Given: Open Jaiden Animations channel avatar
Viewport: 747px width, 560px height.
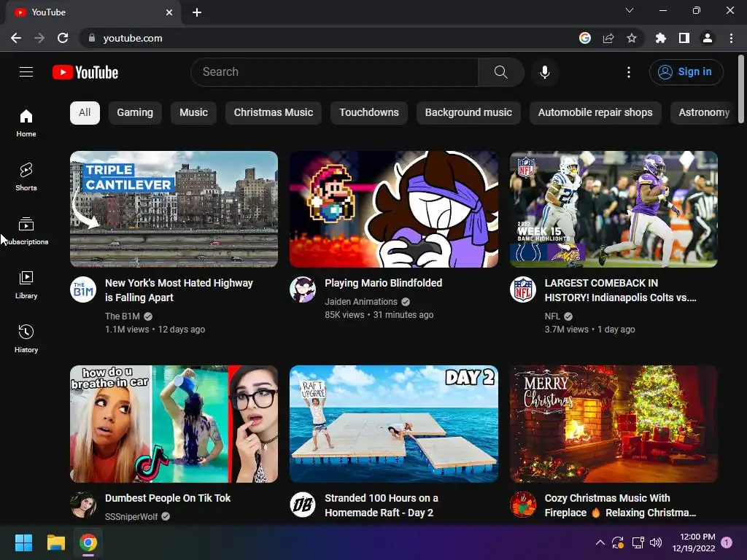Looking at the screenshot, I should 303,289.
